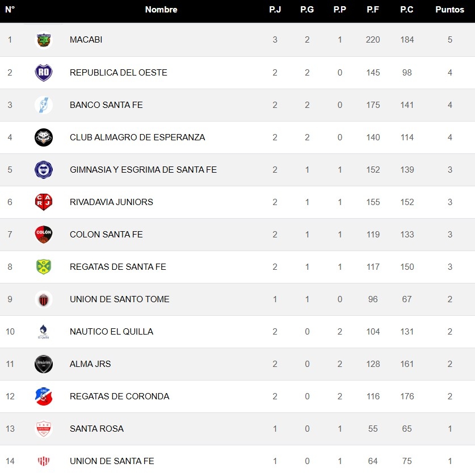The width and height of the screenshot is (475, 476).
Task: Open the SANTA ROSA team name
Action: 96,429
